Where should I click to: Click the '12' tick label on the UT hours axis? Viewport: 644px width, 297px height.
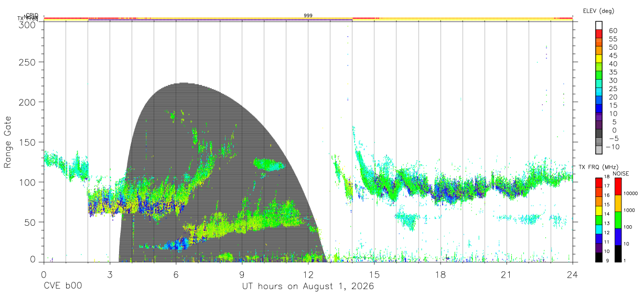tap(308, 274)
